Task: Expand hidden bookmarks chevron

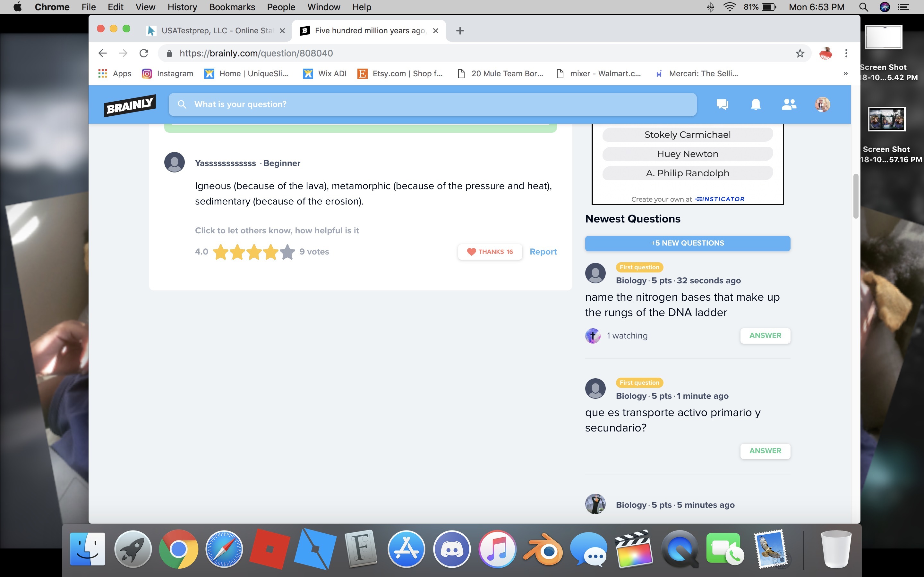Action: (845, 74)
